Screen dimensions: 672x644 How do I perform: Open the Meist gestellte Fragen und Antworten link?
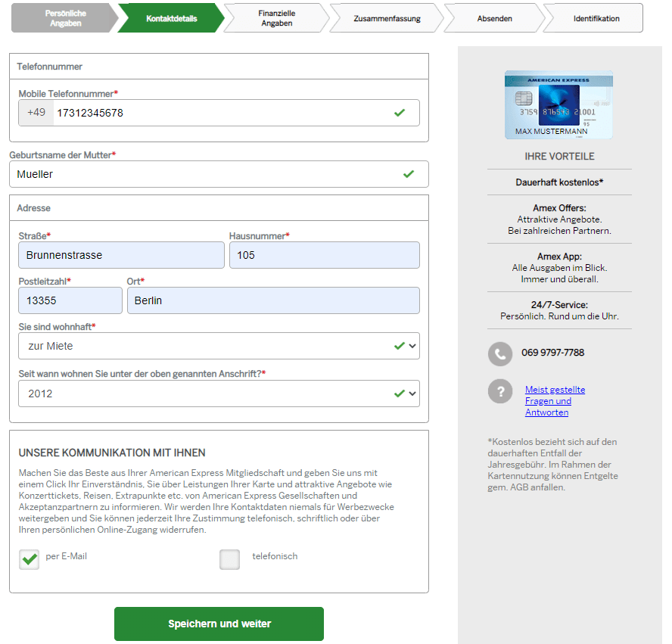tap(555, 401)
